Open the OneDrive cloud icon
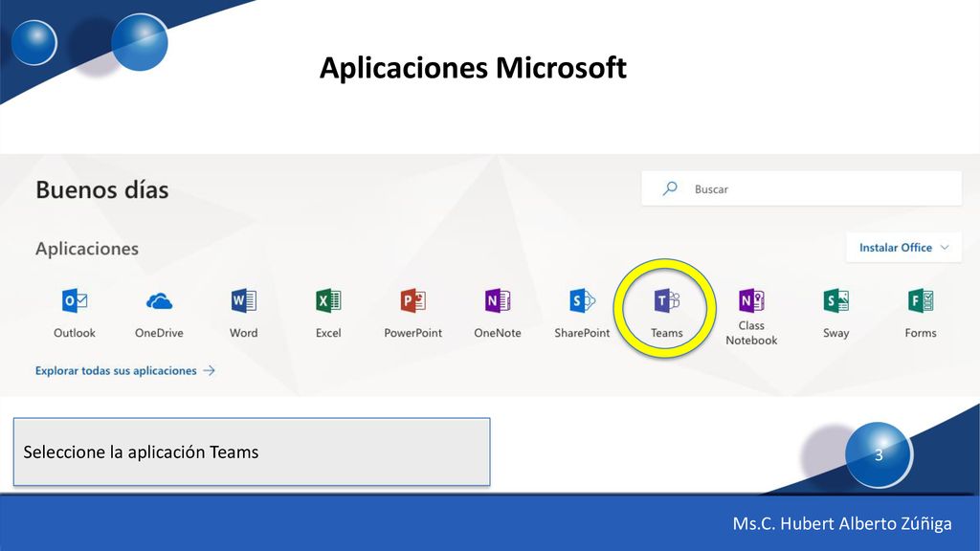The width and height of the screenshot is (980, 551). click(159, 301)
